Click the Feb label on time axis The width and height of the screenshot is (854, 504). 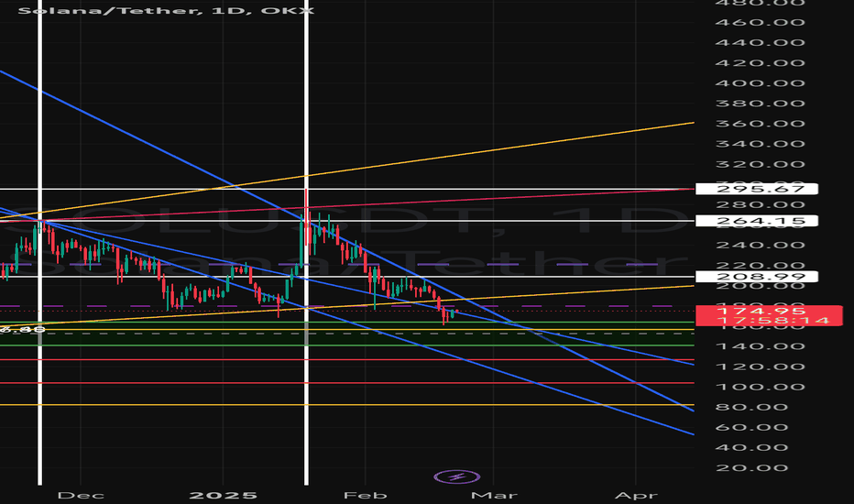[x=365, y=495]
